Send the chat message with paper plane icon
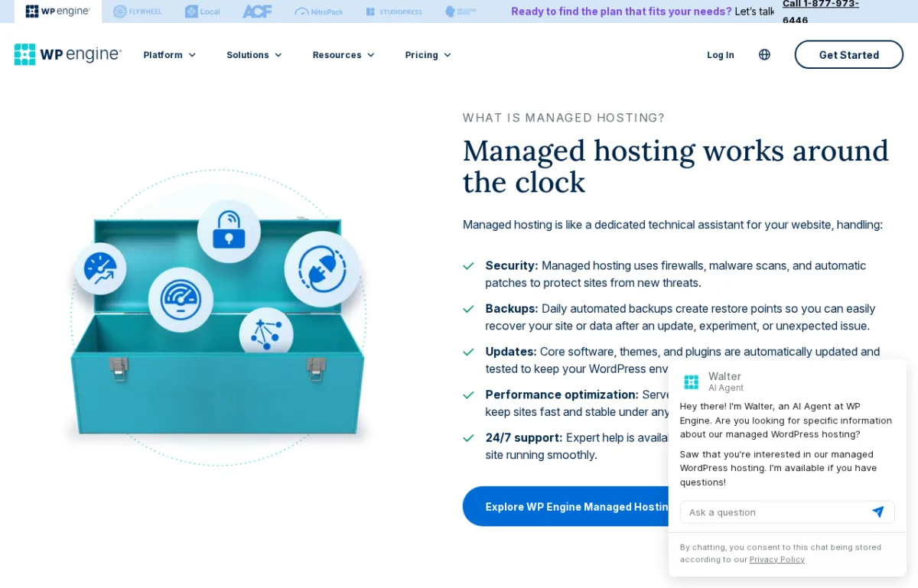Viewport: 918px width, 588px height. click(x=878, y=512)
